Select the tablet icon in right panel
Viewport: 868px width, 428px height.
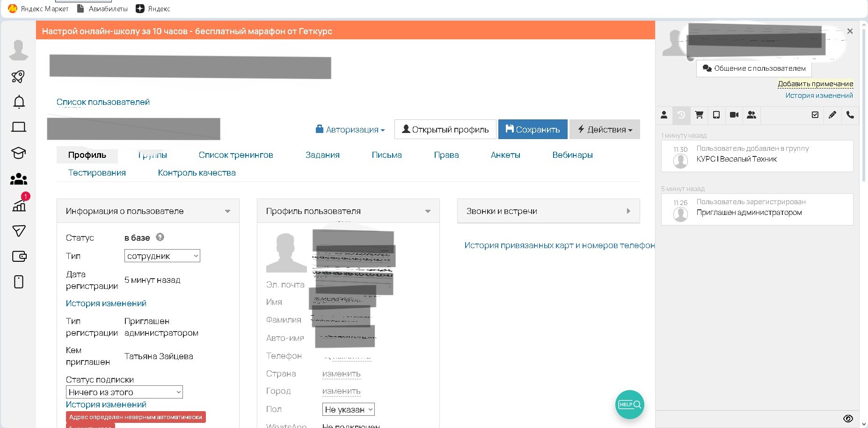click(x=716, y=115)
